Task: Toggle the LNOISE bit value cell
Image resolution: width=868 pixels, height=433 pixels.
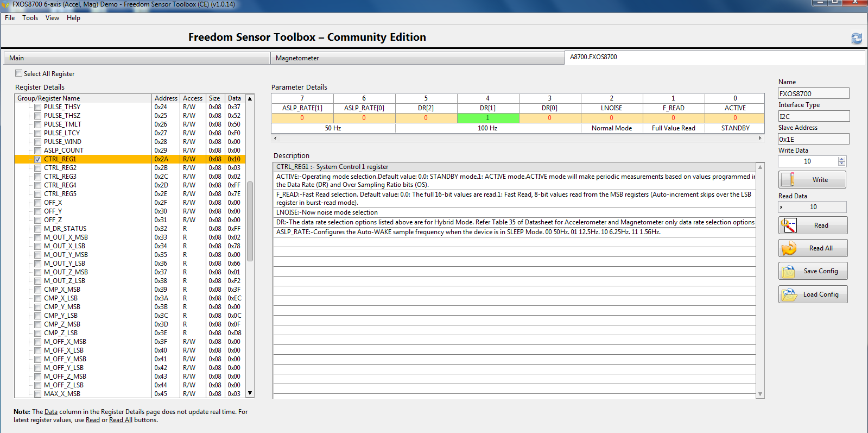Action: [x=612, y=118]
